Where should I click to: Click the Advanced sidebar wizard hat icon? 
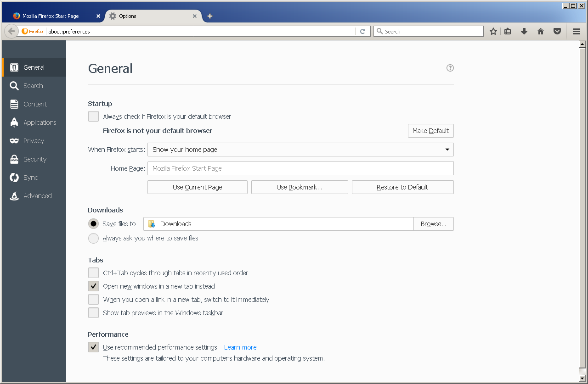[14, 196]
